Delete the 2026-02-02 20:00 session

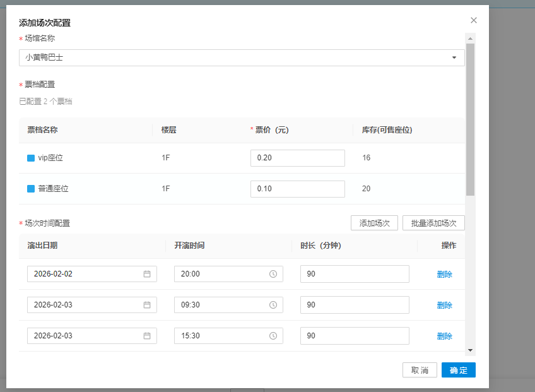point(444,274)
